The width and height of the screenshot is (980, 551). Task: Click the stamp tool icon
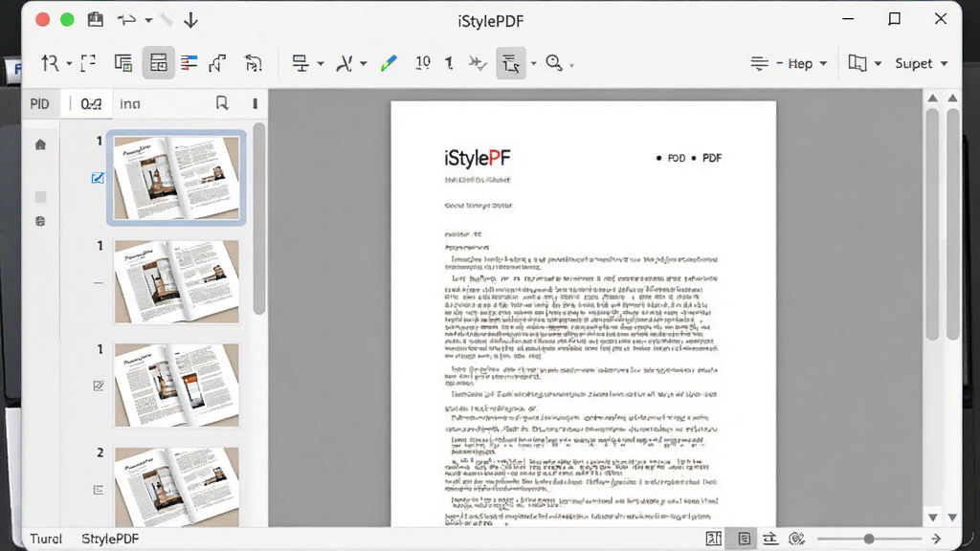click(301, 63)
